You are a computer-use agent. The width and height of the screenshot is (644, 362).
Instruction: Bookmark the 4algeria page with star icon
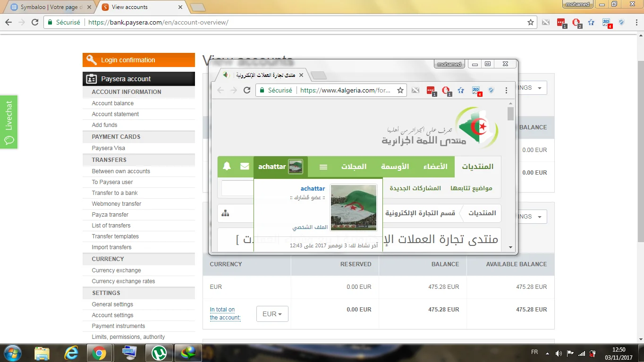(400, 90)
